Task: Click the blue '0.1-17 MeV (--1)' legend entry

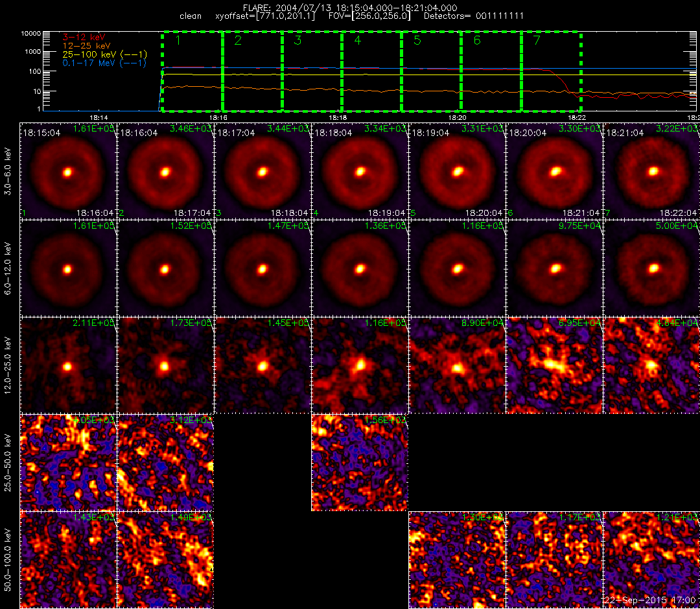Action: [104, 63]
